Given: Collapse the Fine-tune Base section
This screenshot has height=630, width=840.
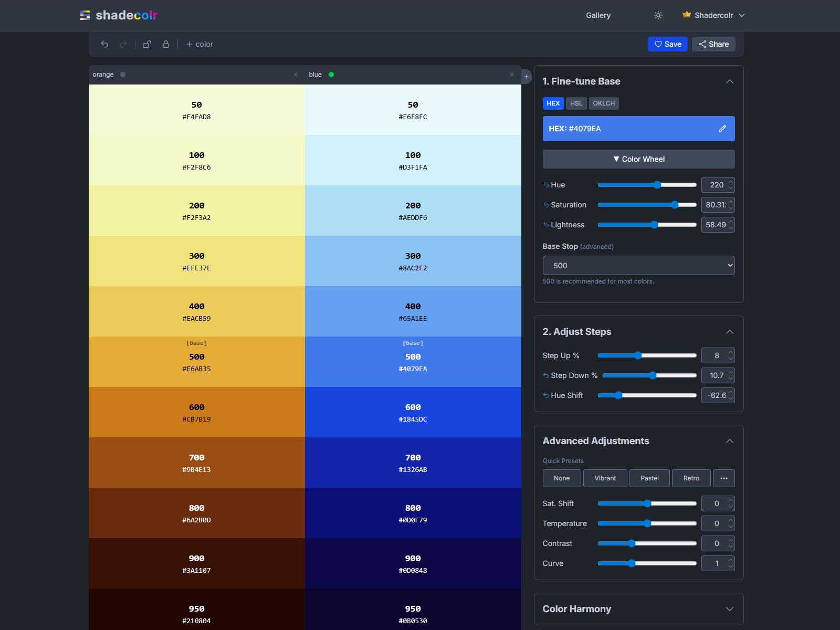Looking at the screenshot, I should 730,82.
